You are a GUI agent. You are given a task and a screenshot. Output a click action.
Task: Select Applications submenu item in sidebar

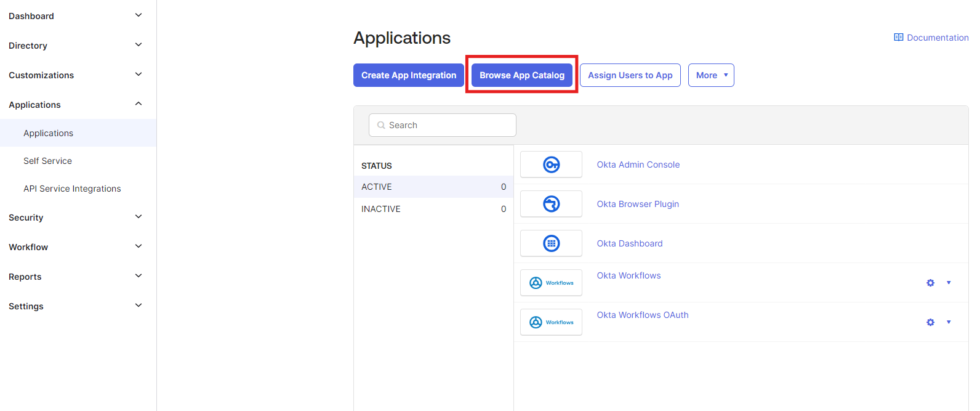[x=78, y=133]
